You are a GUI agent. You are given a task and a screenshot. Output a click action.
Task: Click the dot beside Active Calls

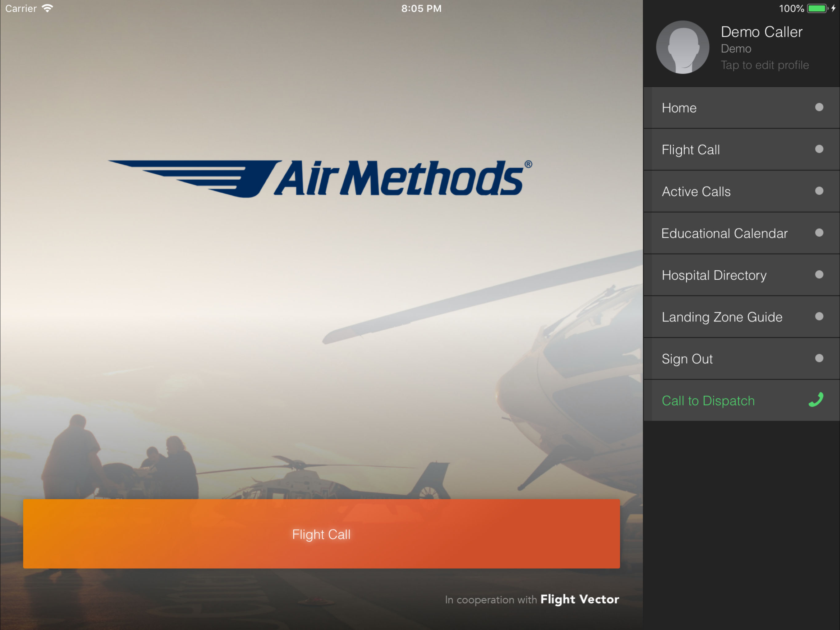819,191
